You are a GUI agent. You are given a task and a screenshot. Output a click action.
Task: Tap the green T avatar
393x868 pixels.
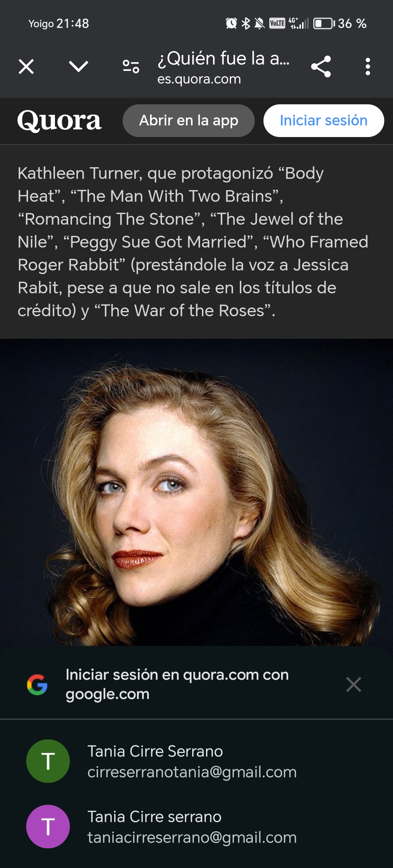tap(48, 761)
